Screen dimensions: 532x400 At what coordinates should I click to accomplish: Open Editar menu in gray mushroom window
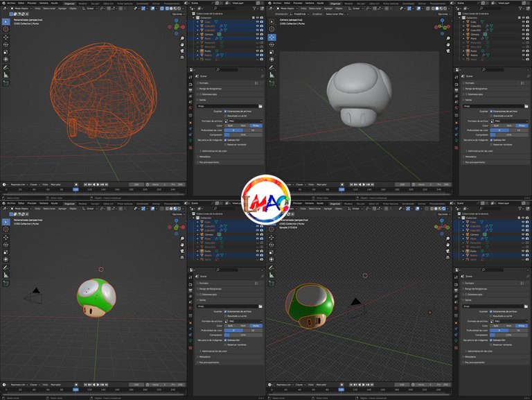[287, 3]
